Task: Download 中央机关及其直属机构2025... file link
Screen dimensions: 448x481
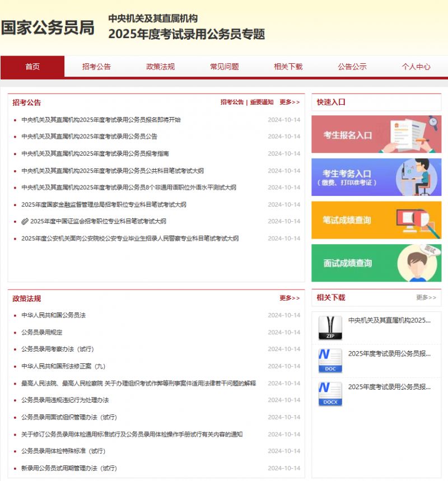Action: click(x=389, y=320)
